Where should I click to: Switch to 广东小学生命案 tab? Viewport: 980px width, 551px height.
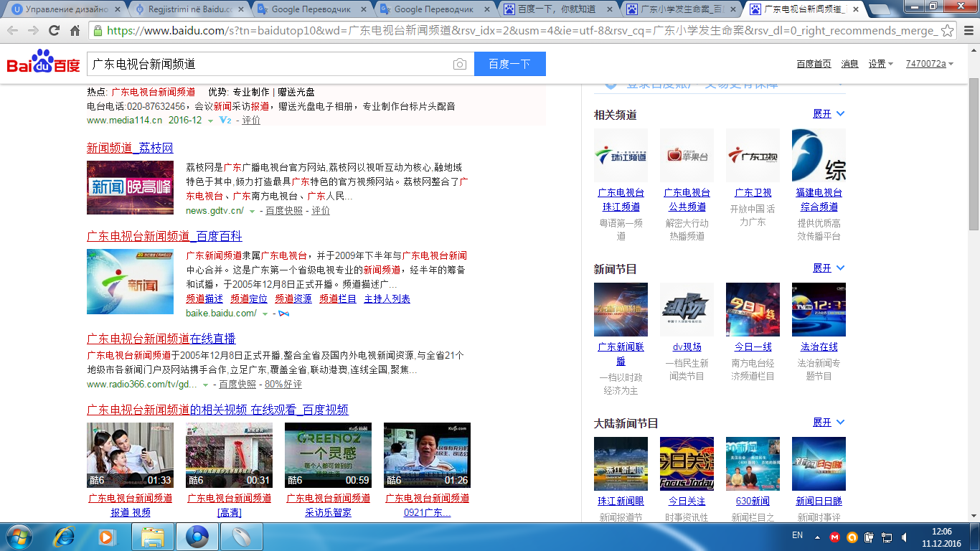682,9
